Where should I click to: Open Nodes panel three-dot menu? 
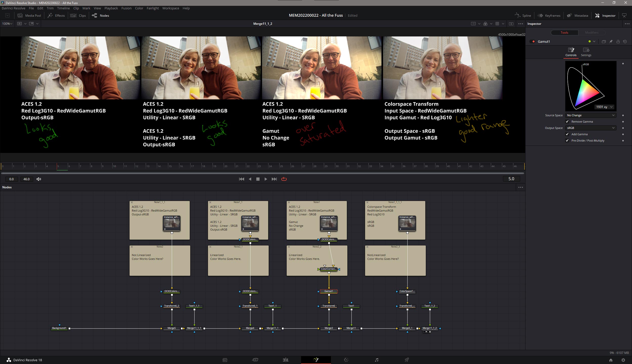(520, 187)
